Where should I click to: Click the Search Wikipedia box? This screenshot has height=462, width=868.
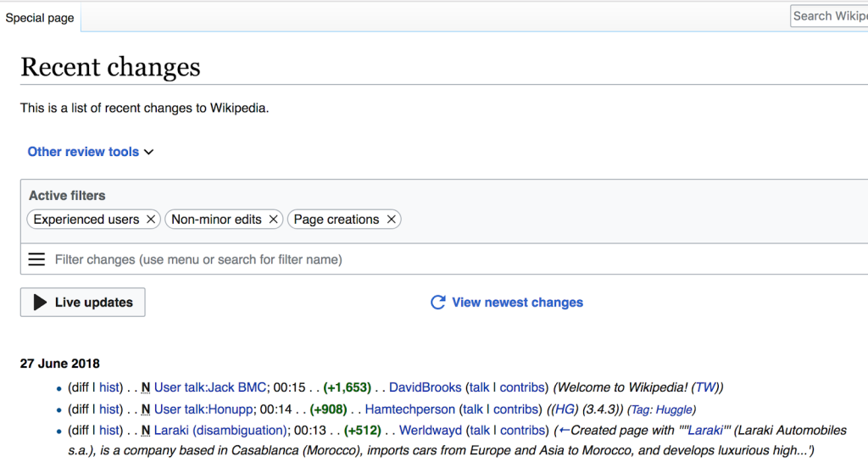[x=829, y=16]
